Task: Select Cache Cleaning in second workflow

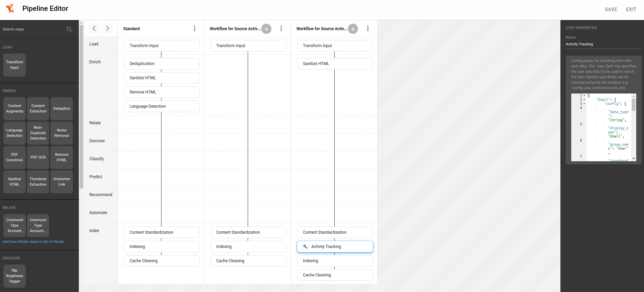Action: coord(248,261)
